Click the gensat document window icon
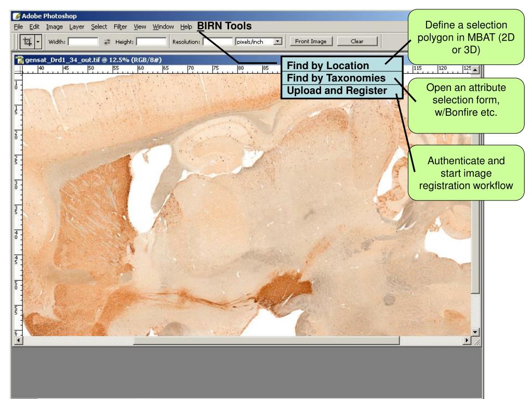532x399 pixels. pos(20,60)
